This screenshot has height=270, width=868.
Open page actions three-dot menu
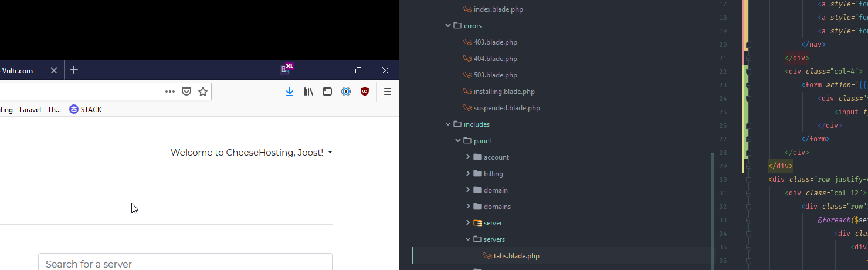coord(170,92)
